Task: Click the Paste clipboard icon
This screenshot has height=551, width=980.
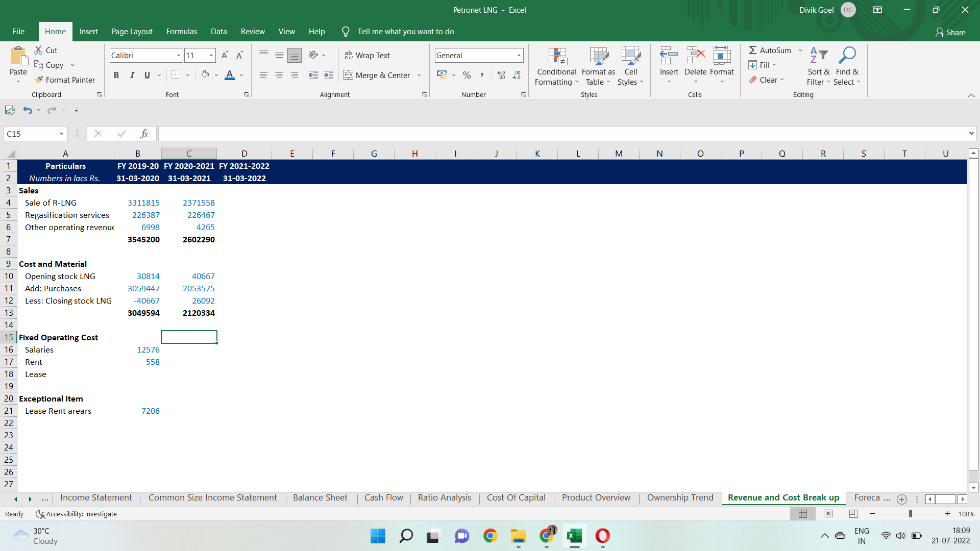Action: [x=18, y=56]
